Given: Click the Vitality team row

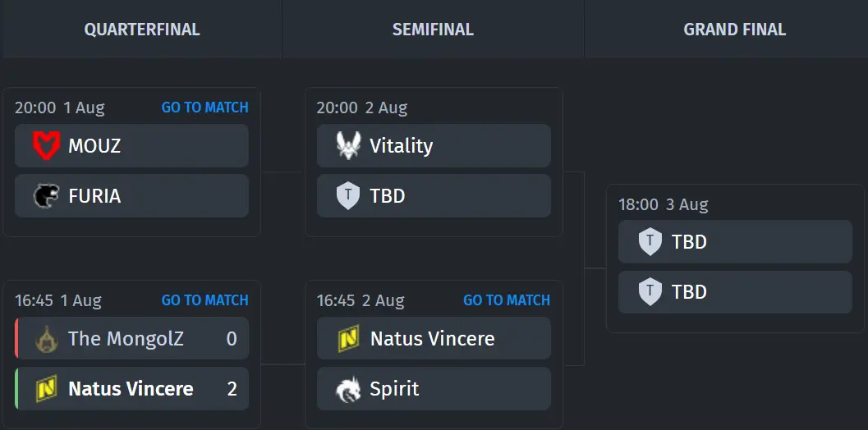Looking at the screenshot, I should click(x=434, y=146).
